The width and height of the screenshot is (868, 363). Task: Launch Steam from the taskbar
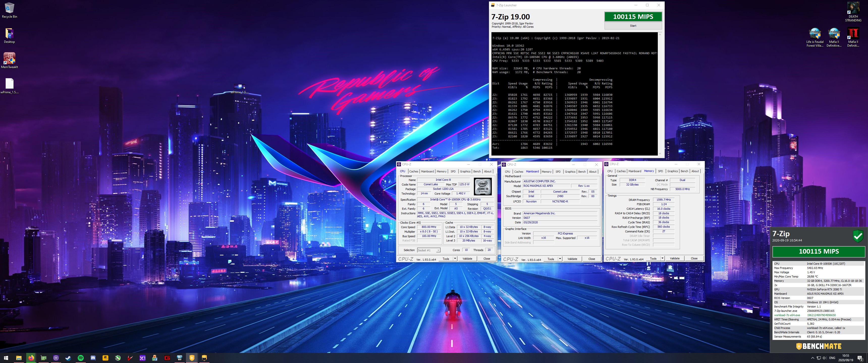pos(68,358)
